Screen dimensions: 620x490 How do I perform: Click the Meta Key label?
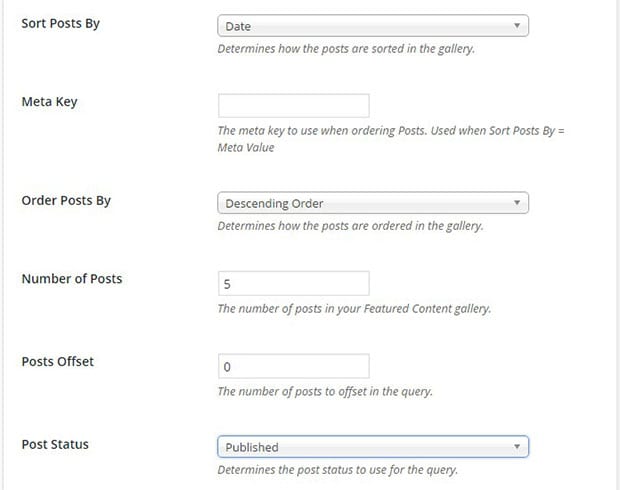pos(49,102)
